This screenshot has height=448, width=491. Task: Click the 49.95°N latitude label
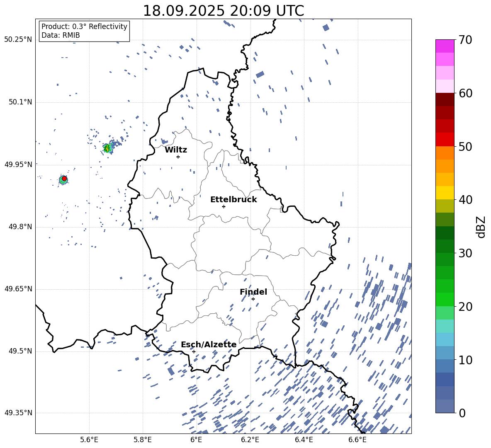point(18,164)
